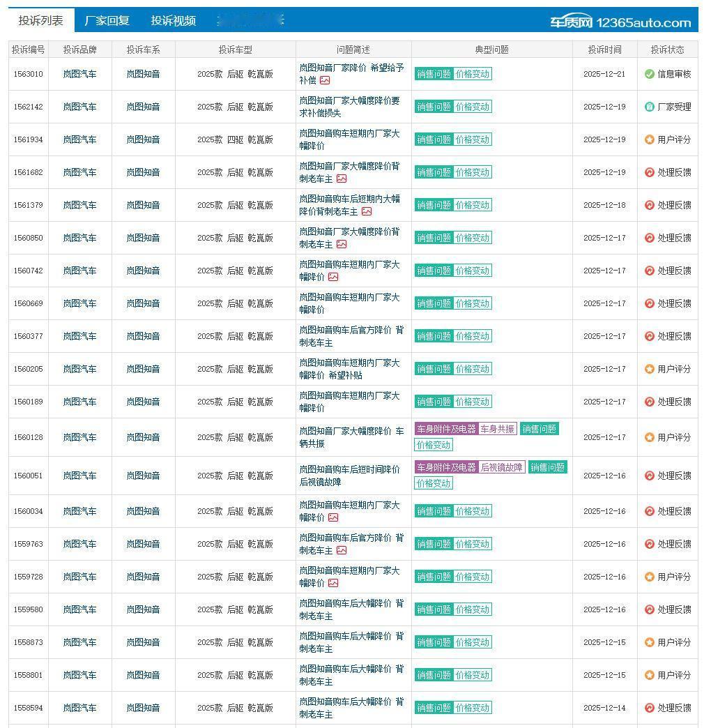Viewport: 711px width, 728px height.
Task: Click complaint number 1561934
Action: tap(29, 139)
